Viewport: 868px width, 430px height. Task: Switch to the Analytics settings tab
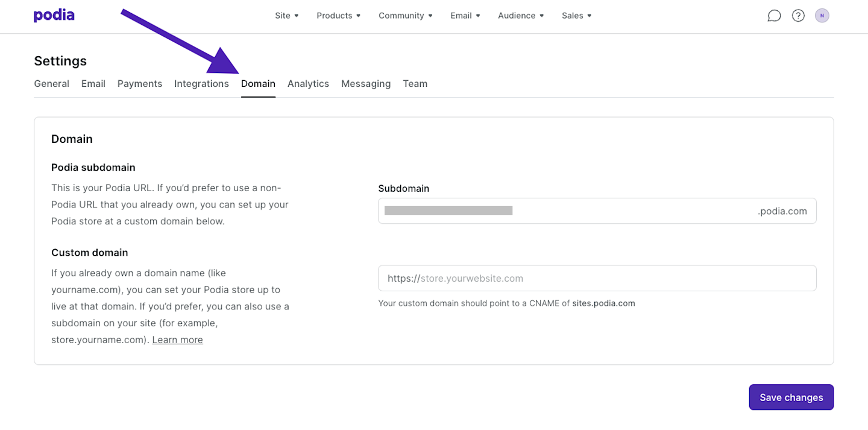[x=308, y=84]
